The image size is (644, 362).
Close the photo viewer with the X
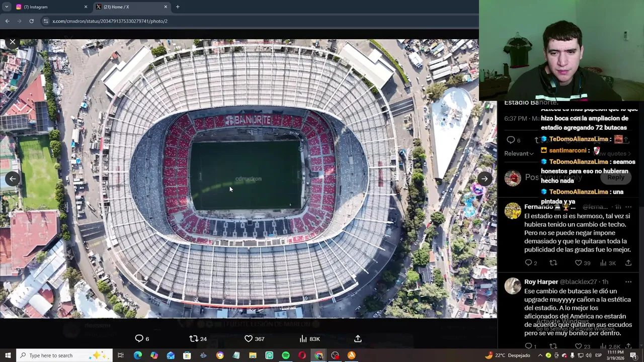click(13, 42)
